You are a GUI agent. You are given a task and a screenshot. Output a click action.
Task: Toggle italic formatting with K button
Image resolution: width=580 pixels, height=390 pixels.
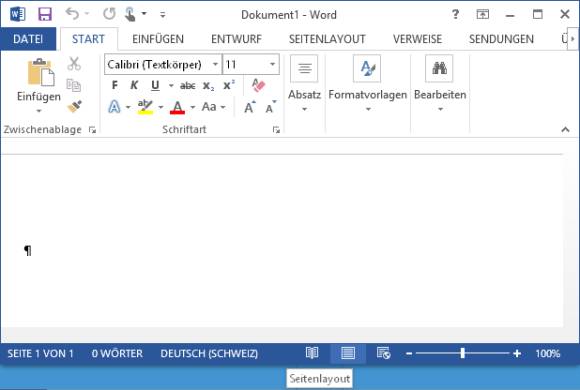(134, 85)
